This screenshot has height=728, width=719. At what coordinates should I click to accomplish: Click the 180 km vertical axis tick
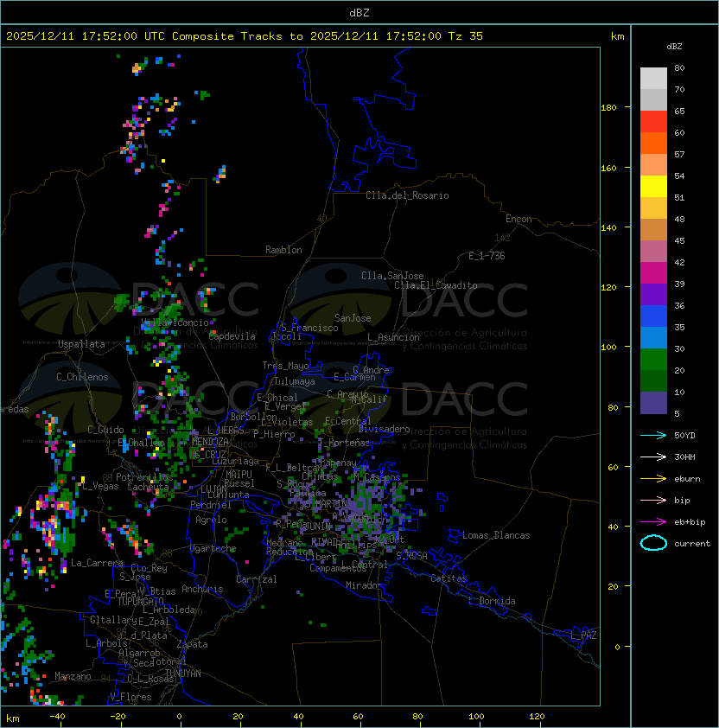[x=608, y=108]
